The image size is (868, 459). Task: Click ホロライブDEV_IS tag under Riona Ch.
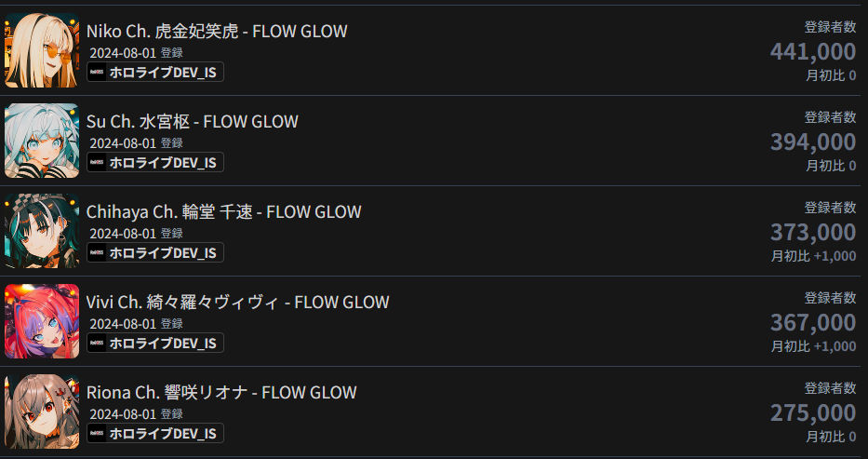155,433
